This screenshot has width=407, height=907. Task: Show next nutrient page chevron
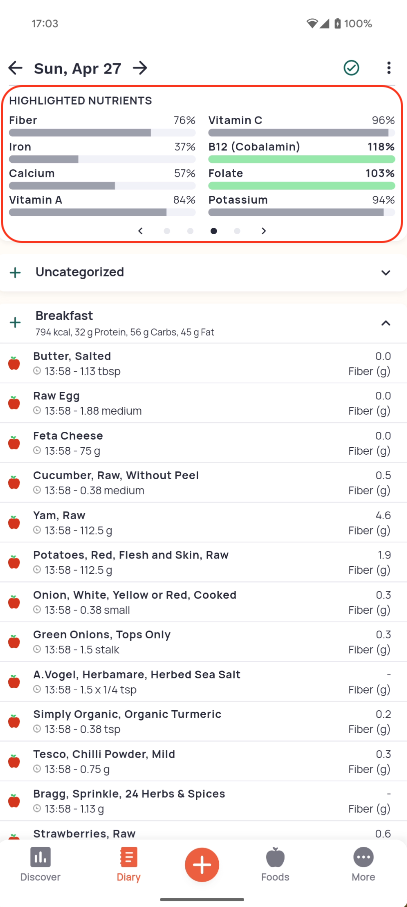tap(264, 231)
